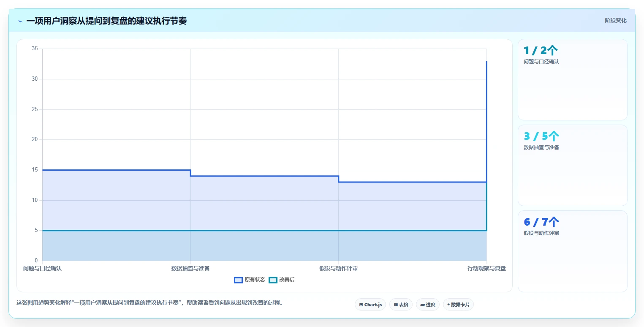
Task: Click the y-axis tick label 30
Action: pos(35,79)
